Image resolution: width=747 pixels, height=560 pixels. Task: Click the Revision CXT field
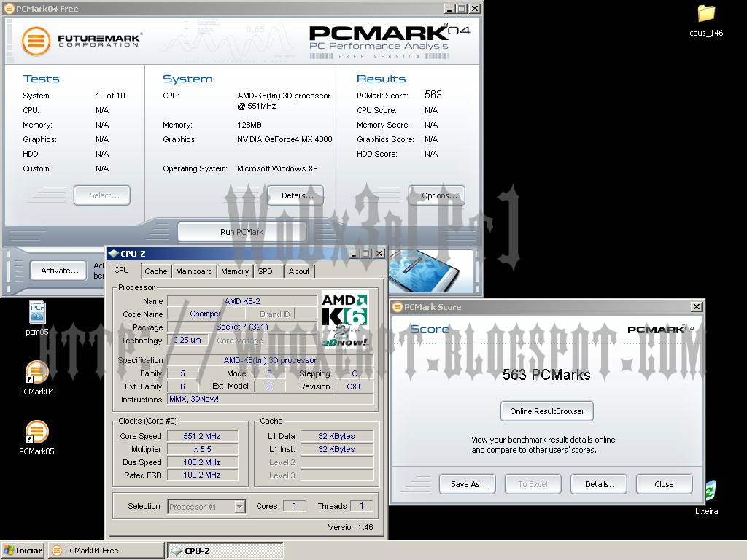[x=355, y=386]
